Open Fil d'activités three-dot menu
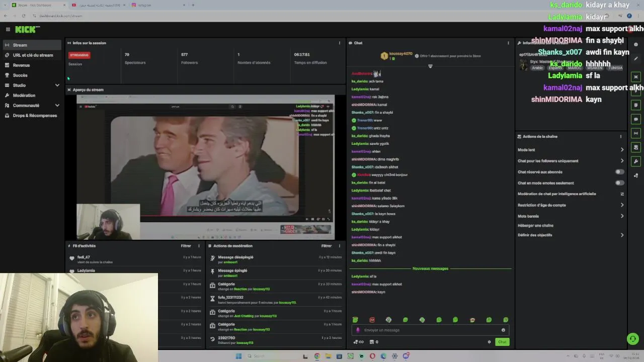Image resolution: width=644 pixels, height=362 pixels. pos(199,246)
